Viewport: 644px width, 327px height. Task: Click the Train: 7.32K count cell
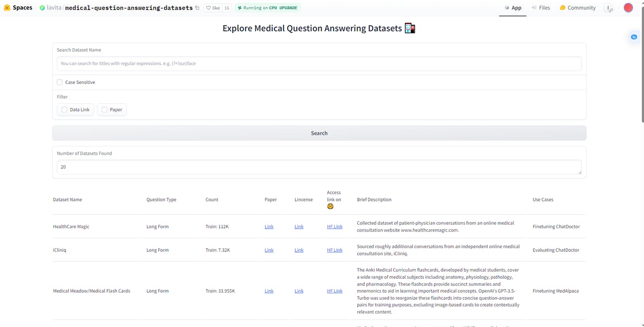pyautogui.click(x=218, y=250)
